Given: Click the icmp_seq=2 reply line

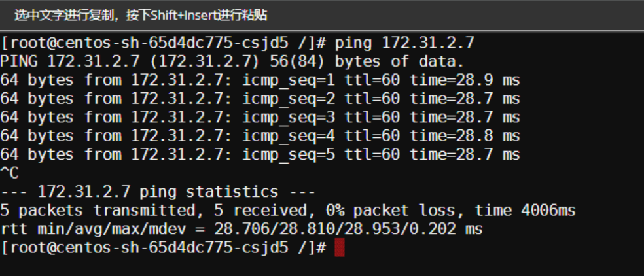Looking at the screenshot, I should click(260, 99).
